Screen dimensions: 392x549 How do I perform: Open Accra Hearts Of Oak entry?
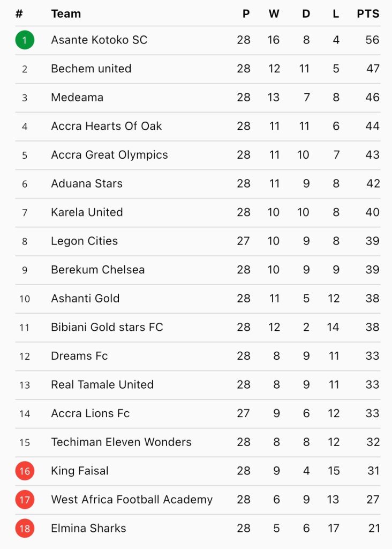107,126
